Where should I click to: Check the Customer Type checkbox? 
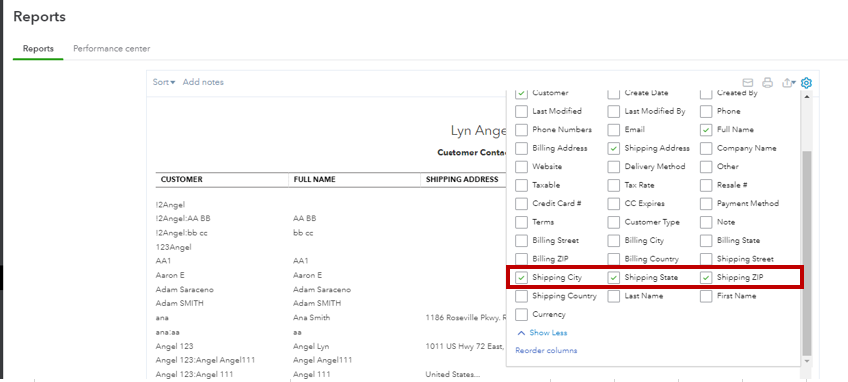pos(613,222)
